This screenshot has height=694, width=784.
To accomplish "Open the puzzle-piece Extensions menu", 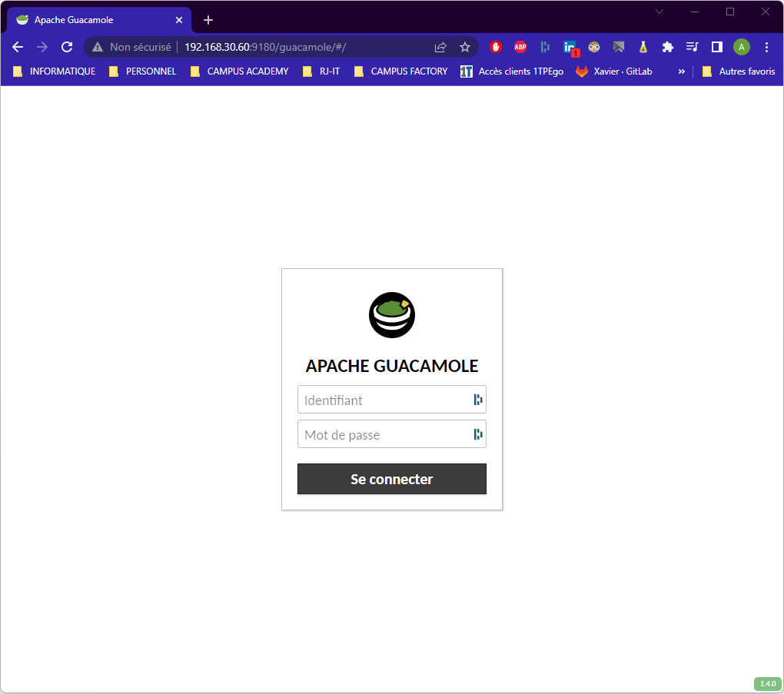I will tap(668, 46).
